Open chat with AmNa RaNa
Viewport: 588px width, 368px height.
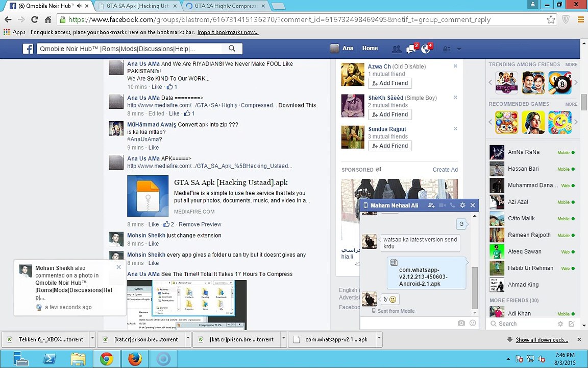point(532,152)
